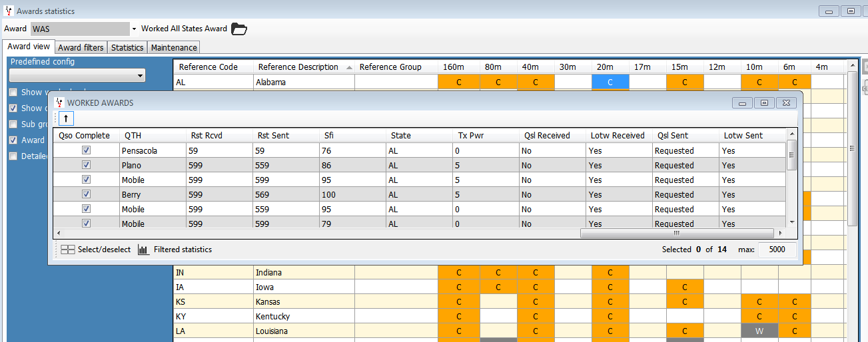Uncheck the second Show checkbox in left panel
The height and width of the screenshot is (342, 868).
coord(13,108)
